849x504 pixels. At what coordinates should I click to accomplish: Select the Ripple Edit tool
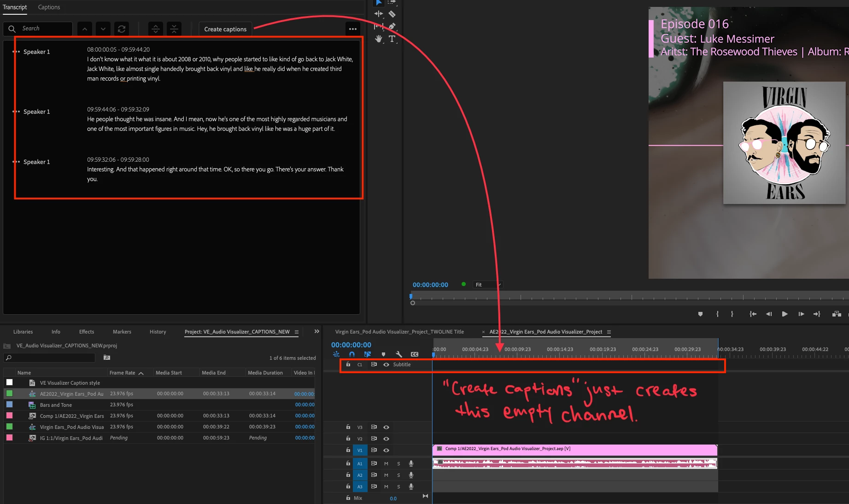(x=379, y=14)
